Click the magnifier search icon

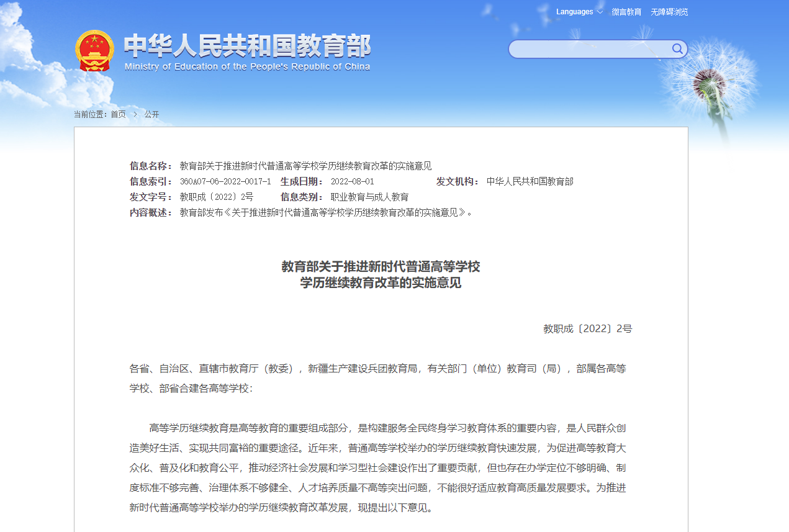677,49
